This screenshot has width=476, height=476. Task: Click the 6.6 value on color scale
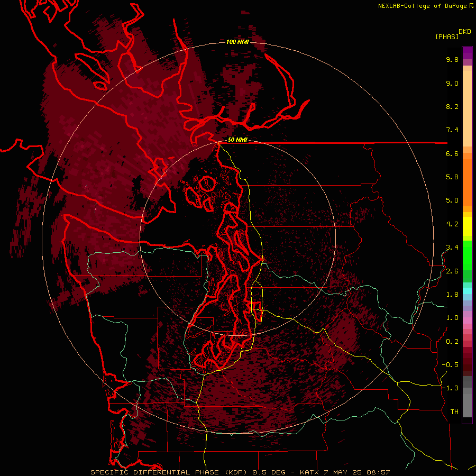click(x=452, y=153)
